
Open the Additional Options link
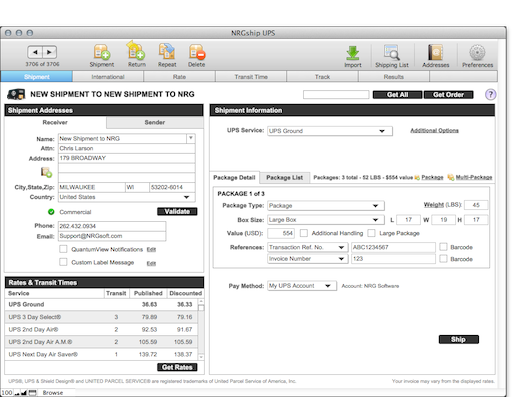[434, 131]
